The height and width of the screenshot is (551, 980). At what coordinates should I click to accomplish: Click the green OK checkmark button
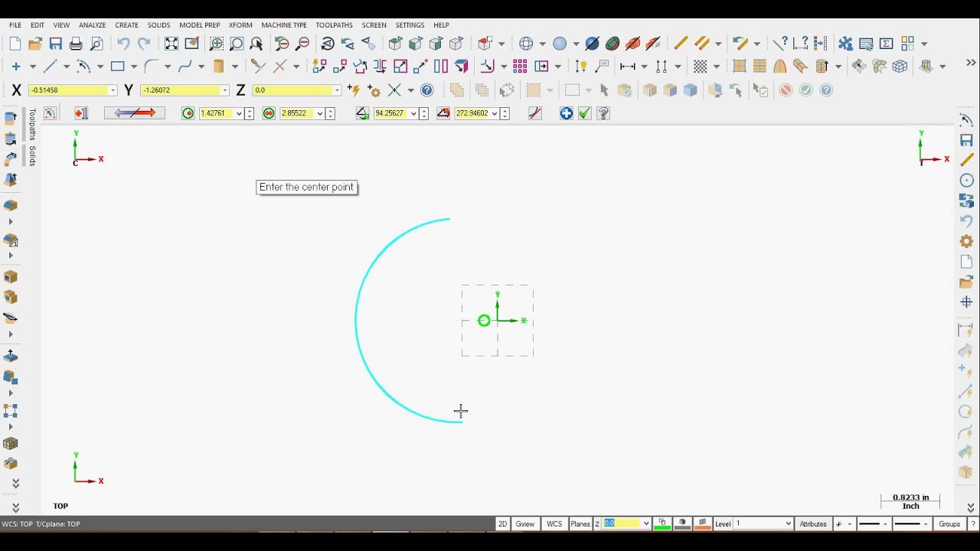coord(584,113)
